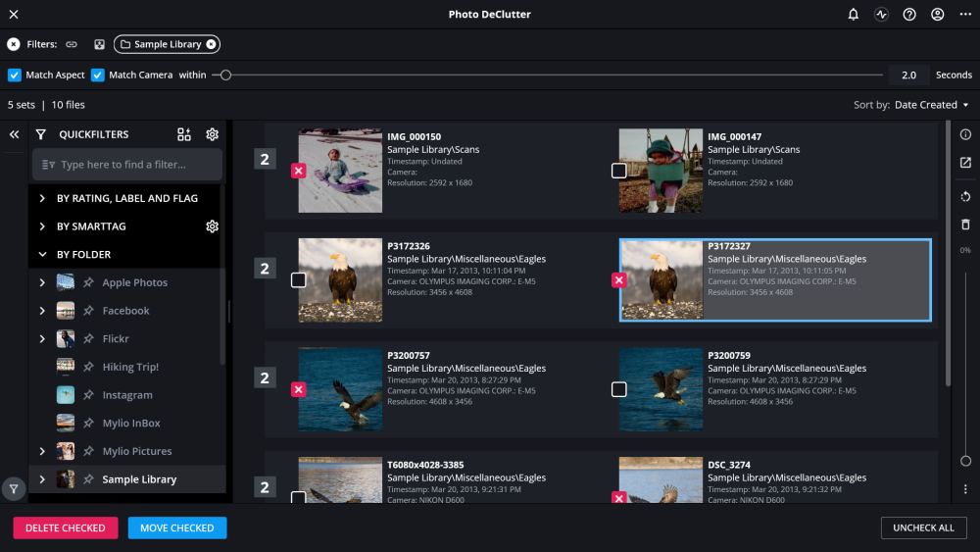
Task: Open the Sort by Date Created dropdown
Action: [x=931, y=105]
